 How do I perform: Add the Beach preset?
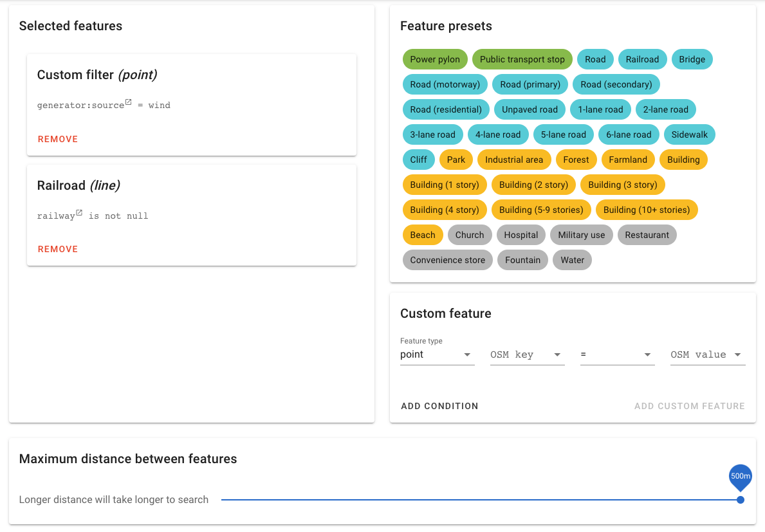click(423, 235)
